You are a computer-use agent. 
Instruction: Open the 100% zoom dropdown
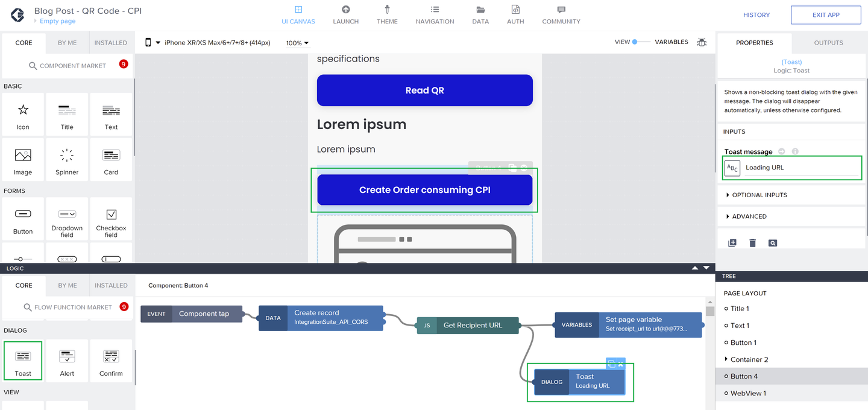297,43
